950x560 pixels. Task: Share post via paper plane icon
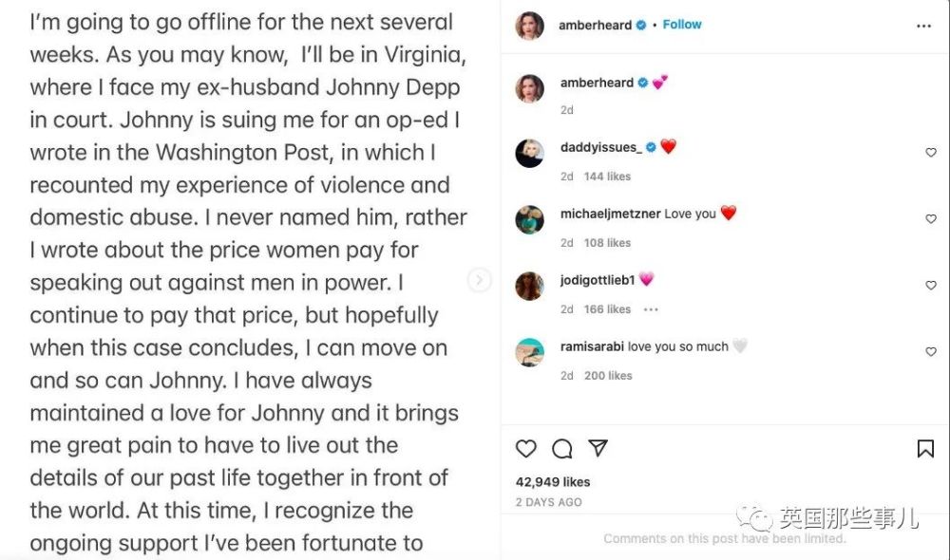pyautogui.click(x=598, y=448)
